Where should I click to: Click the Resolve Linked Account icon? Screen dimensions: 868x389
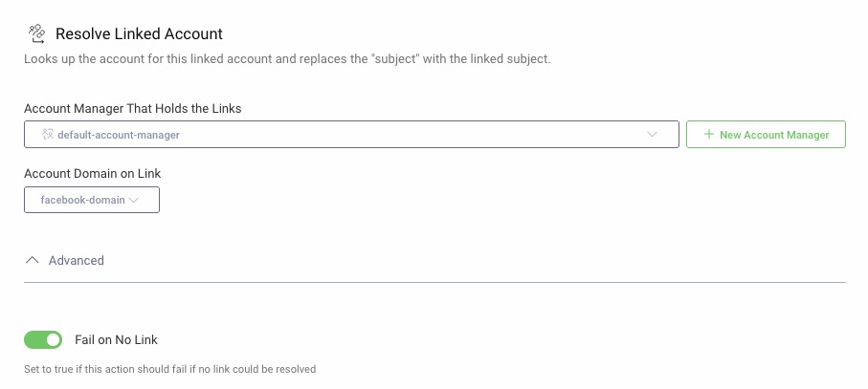coord(37,34)
